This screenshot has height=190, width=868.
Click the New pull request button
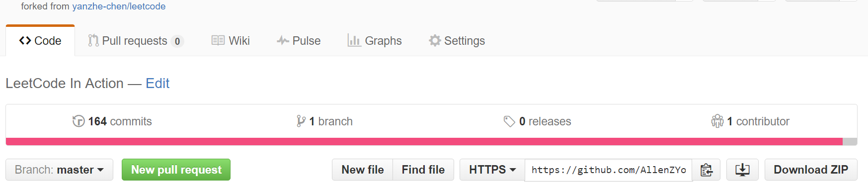(x=176, y=170)
